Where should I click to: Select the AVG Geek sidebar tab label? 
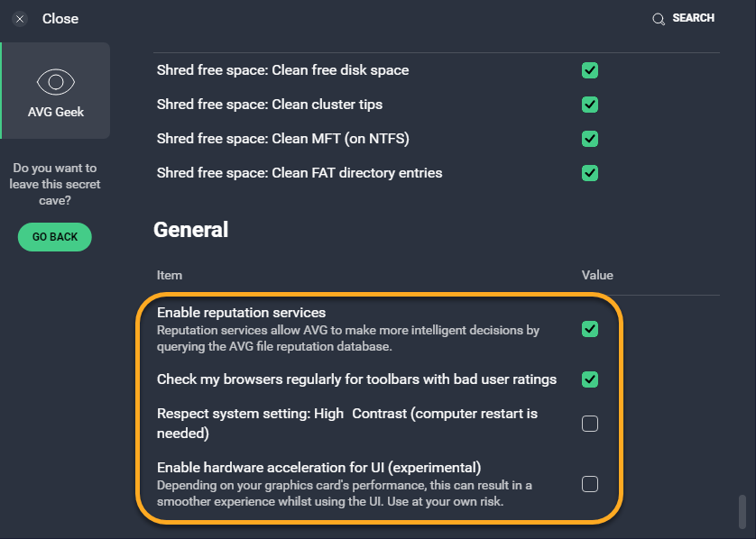coord(56,113)
